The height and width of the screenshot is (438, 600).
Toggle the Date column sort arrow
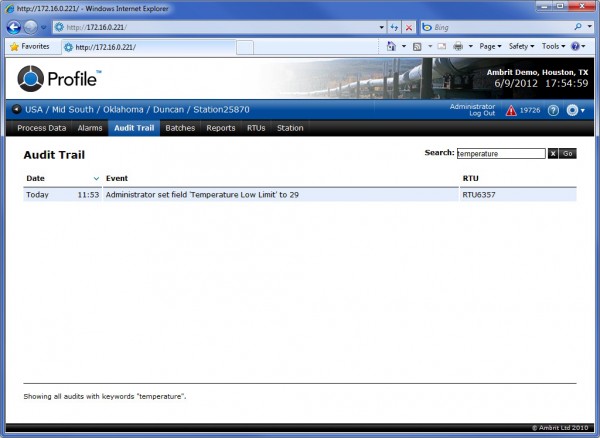click(x=96, y=179)
